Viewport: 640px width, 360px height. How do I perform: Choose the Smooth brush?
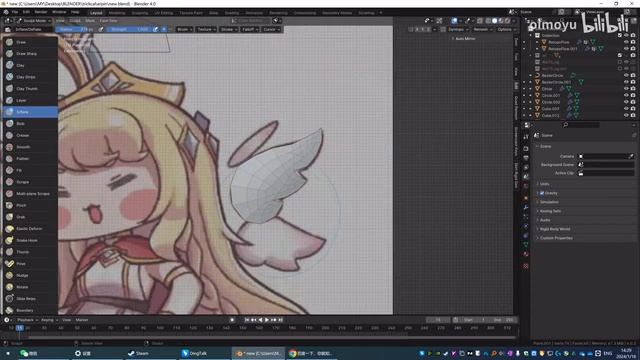tap(31, 147)
